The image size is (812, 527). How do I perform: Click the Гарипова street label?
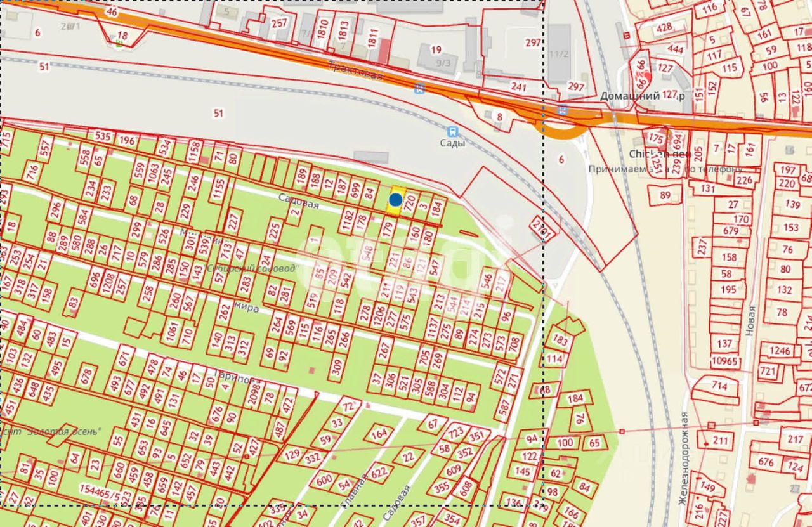click(x=237, y=377)
